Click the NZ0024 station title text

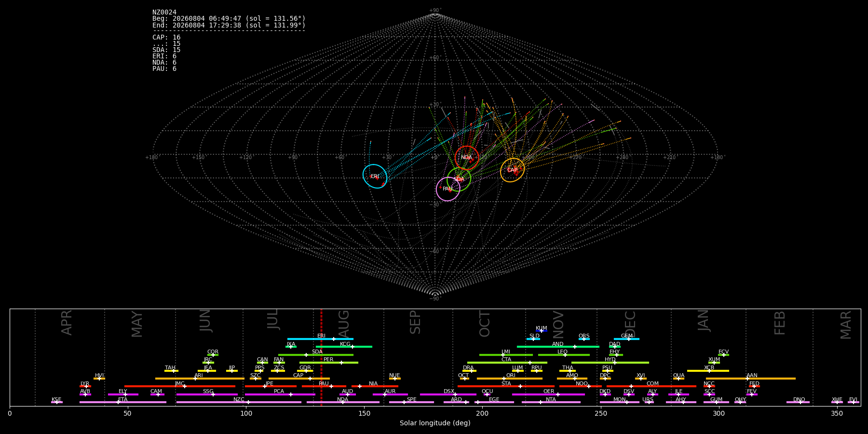click(x=164, y=12)
